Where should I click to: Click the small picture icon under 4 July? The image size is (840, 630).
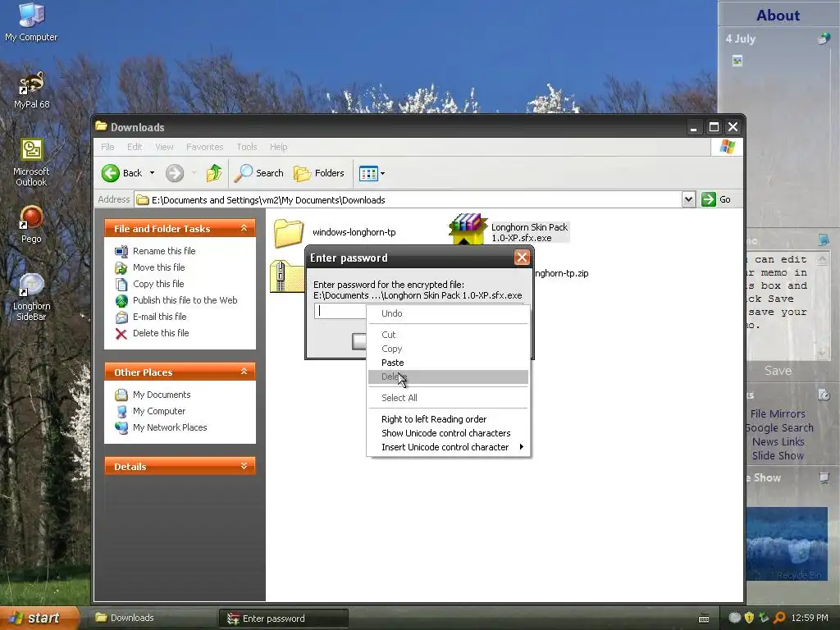coord(737,61)
